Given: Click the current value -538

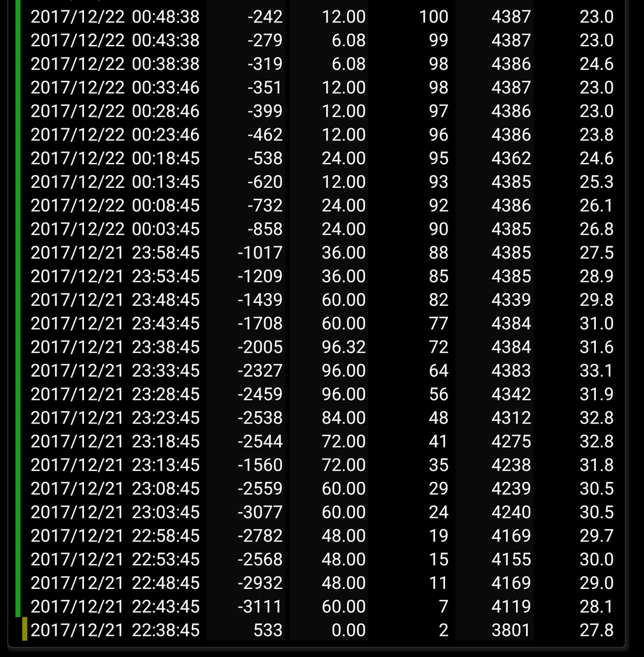Looking at the screenshot, I should click(265, 158).
